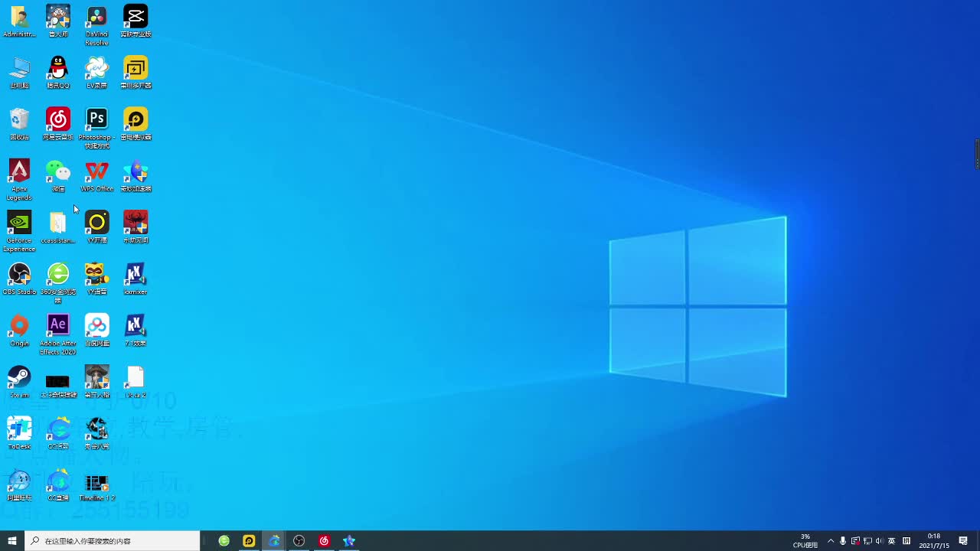Image resolution: width=980 pixels, height=551 pixels.
Task: Click the taskbar search box
Action: [113, 541]
